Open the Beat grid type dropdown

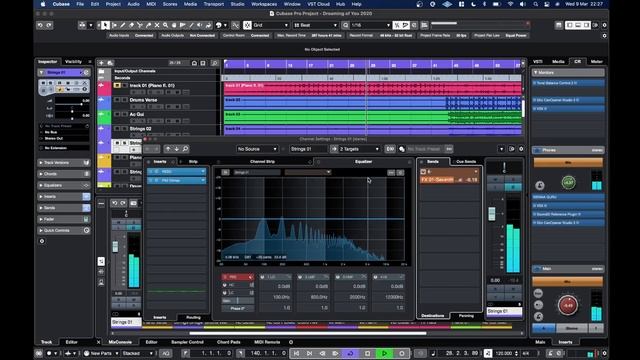click(315, 25)
